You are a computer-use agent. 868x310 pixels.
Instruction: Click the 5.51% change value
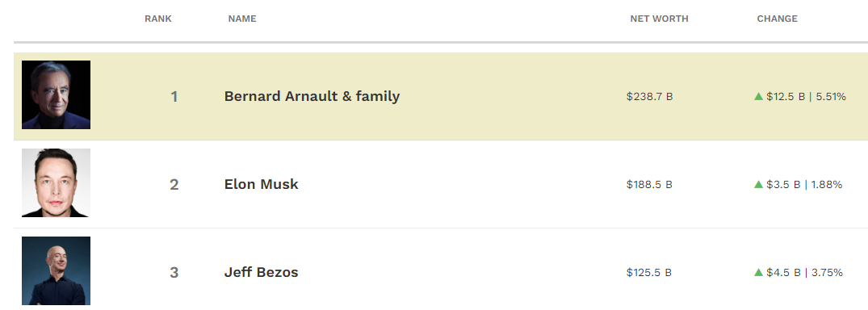[x=831, y=97]
